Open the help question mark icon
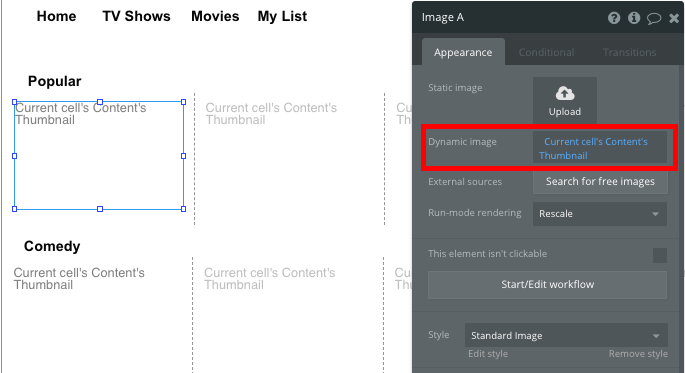Image resolution: width=685 pixels, height=373 pixels. (614, 18)
